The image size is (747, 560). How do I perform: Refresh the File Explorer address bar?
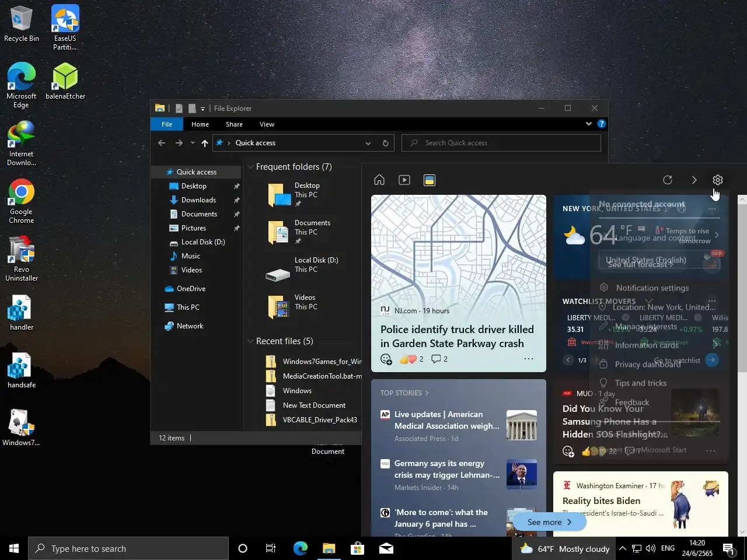[x=385, y=143]
